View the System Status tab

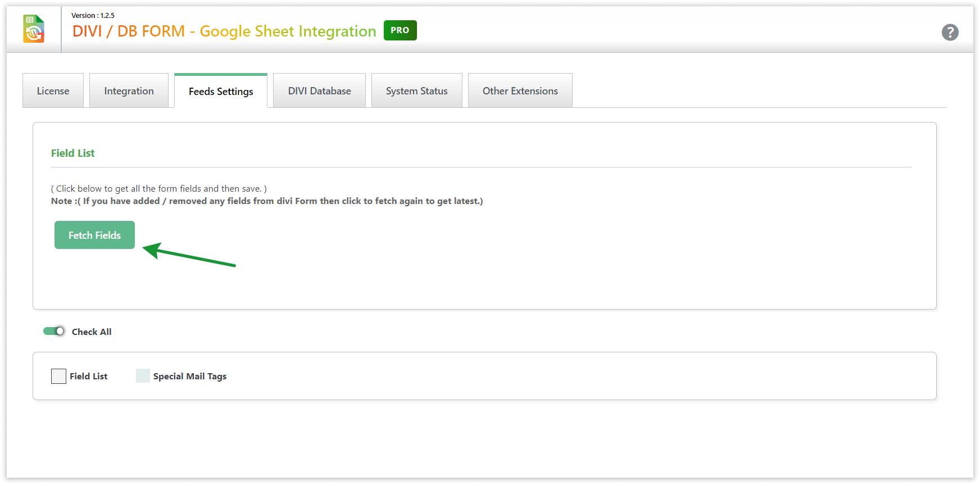point(416,91)
